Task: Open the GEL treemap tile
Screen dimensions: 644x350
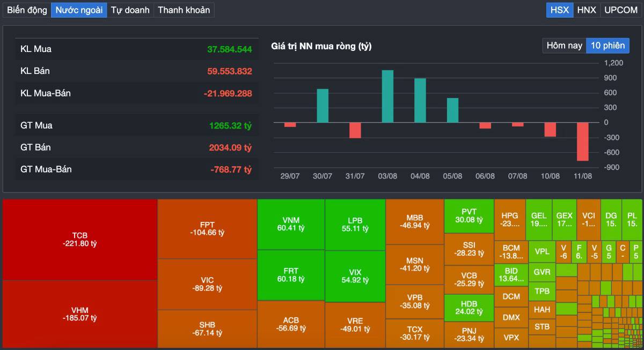Action: (538, 220)
